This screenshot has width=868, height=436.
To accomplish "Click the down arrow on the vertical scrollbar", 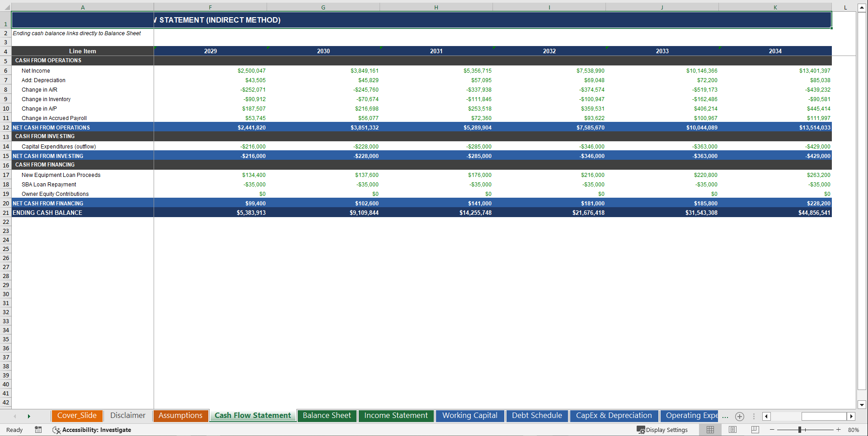I will tap(863, 406).
